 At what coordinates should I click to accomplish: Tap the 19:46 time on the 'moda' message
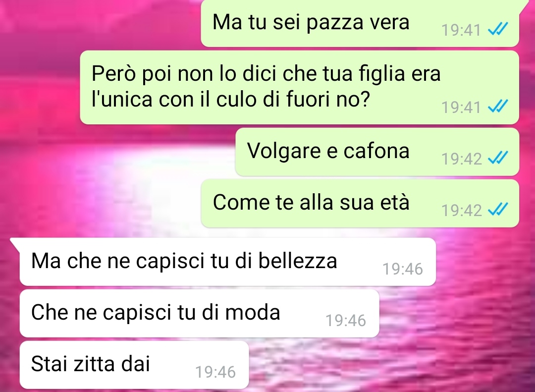click(346, 321)
